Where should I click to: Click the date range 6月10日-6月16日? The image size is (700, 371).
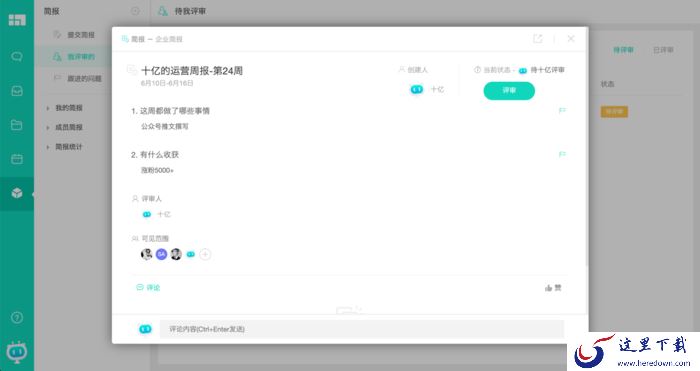coord(167,83)
